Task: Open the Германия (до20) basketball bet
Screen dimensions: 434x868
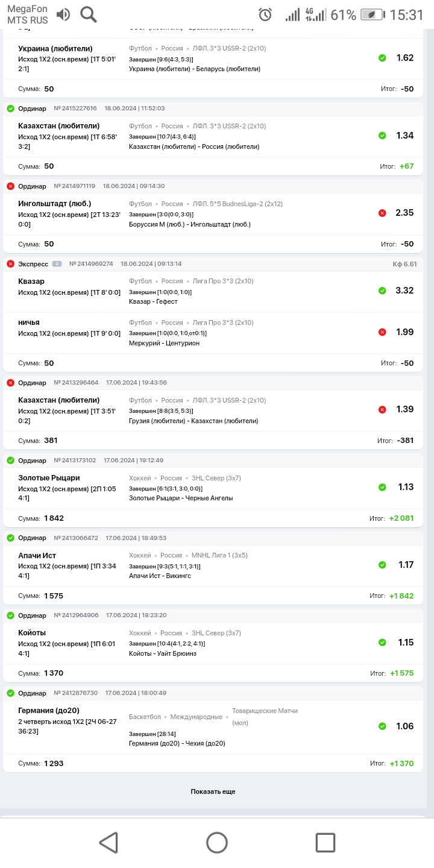Action: click(49, 711)
